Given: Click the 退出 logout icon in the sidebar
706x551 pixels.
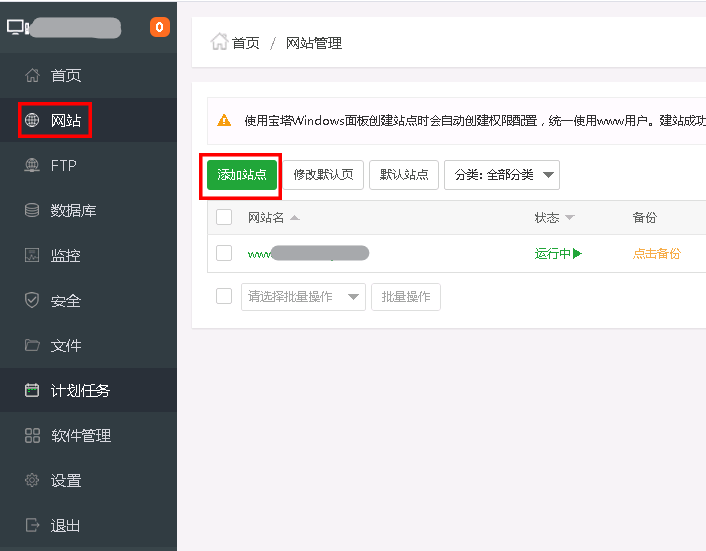Looking at the screenshot, I should [32, 525].
